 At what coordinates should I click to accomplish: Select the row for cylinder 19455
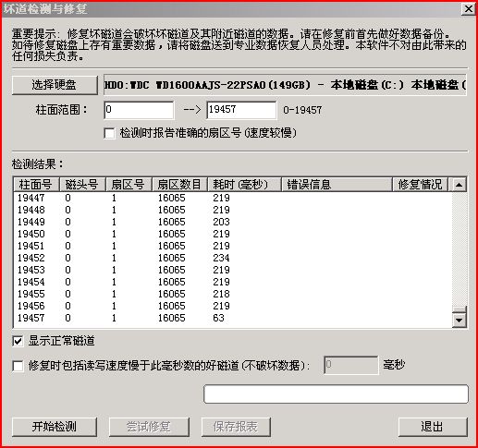233,294
